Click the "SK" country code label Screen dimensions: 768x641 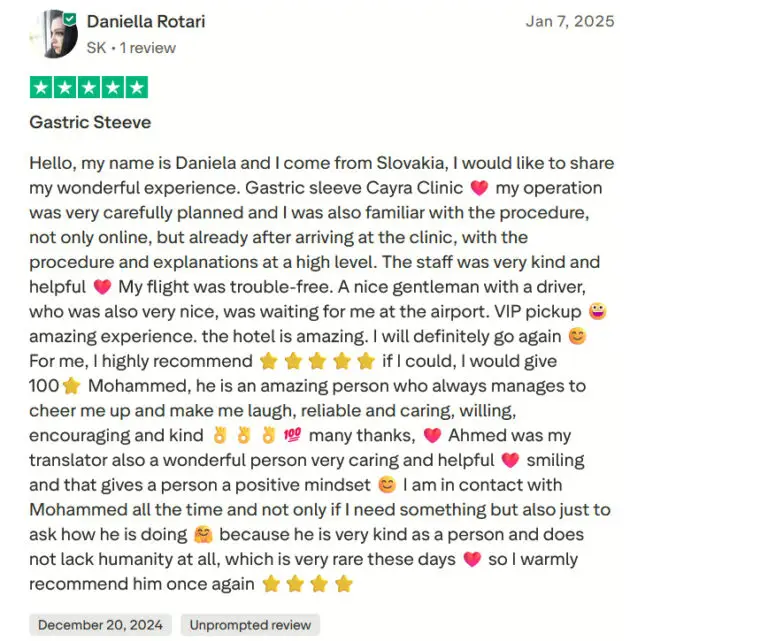tap(96, 48)
